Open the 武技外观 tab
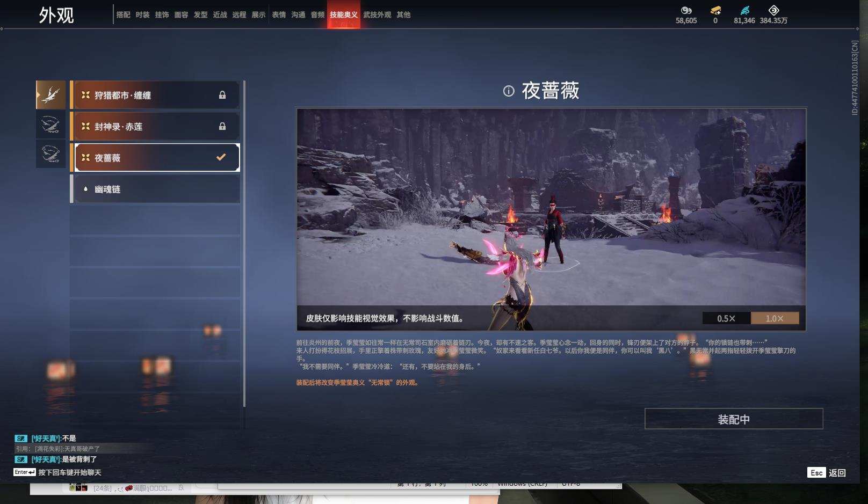This screenshot has height=504, width=868. point(377,15)
